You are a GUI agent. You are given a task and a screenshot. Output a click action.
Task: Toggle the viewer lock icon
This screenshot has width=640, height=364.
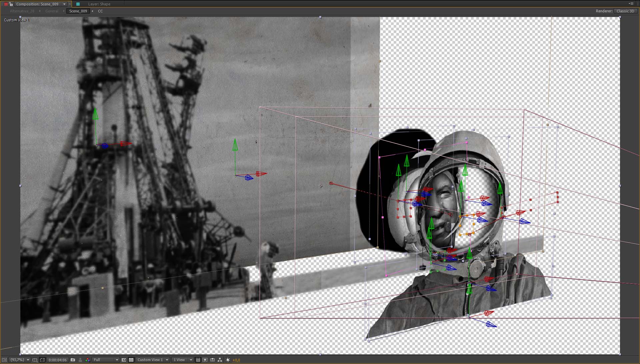coord(11,4)
